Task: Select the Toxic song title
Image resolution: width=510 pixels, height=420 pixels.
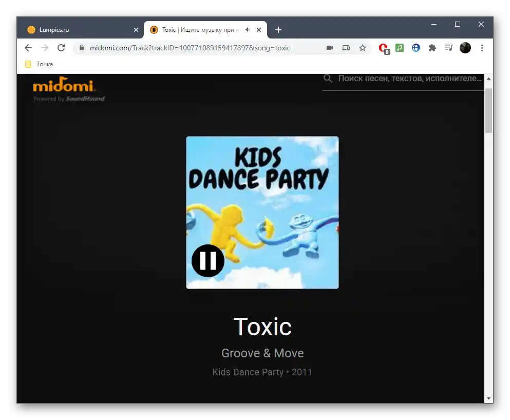Action: point(262,327)
